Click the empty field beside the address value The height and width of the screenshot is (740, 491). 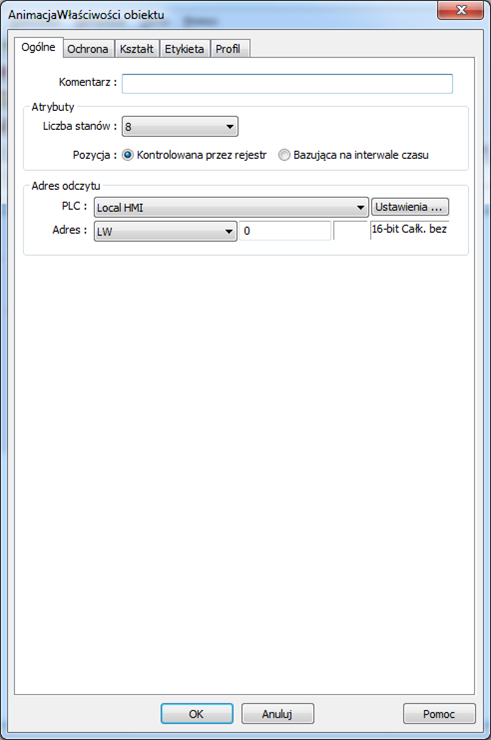click(x=350, y=230)
